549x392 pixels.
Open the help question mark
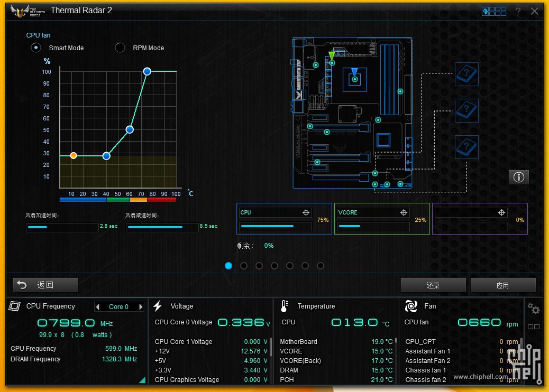(518, 11)
